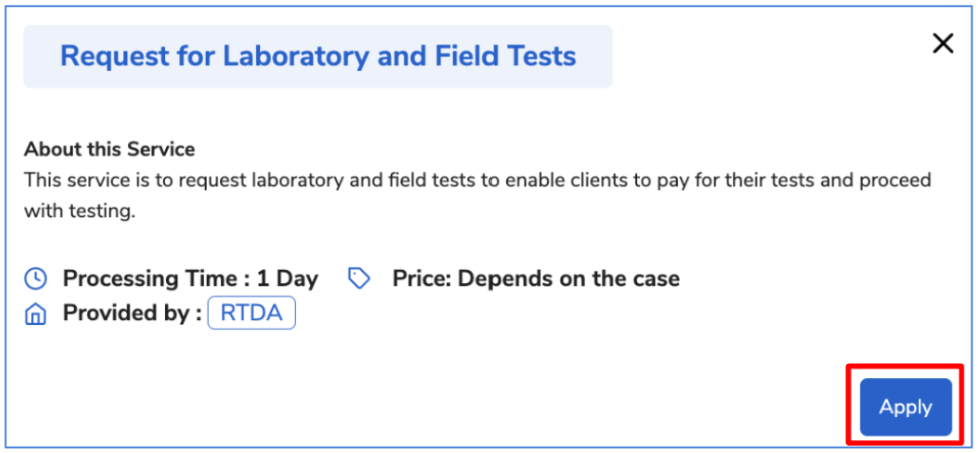
Task: Close the service details dialog
Action: [942, 44]
